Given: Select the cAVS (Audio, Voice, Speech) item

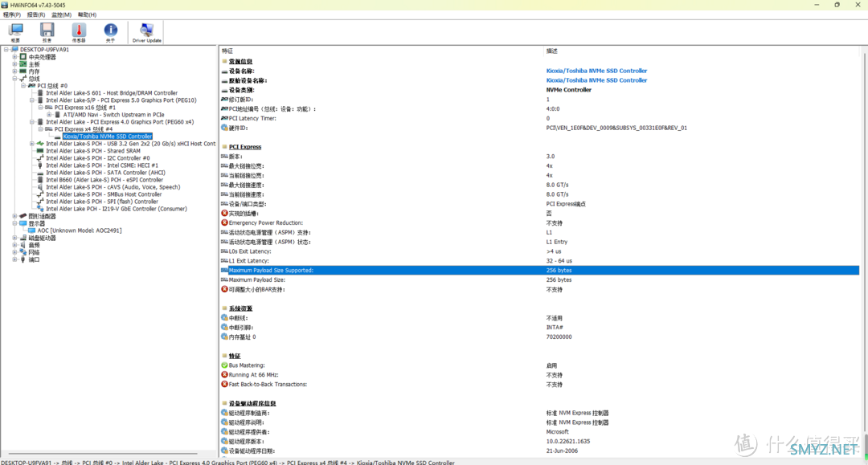Looking at the screenshot, I should (x=113, y=187).
